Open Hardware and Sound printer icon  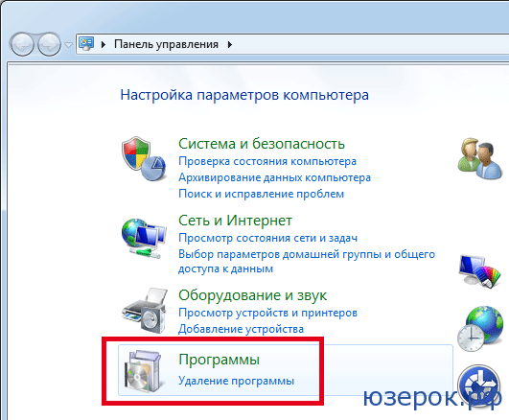tap(145, 311)
